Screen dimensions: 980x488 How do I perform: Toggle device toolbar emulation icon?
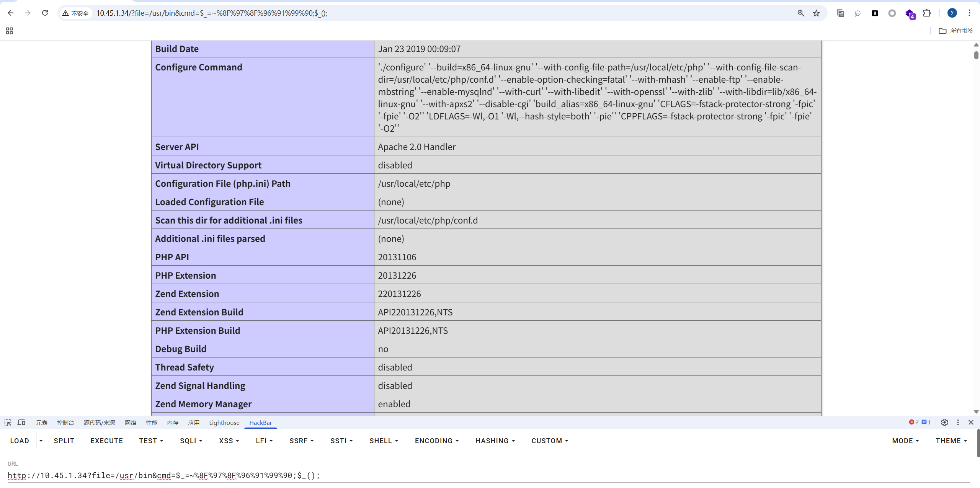(x=21, y=422)
